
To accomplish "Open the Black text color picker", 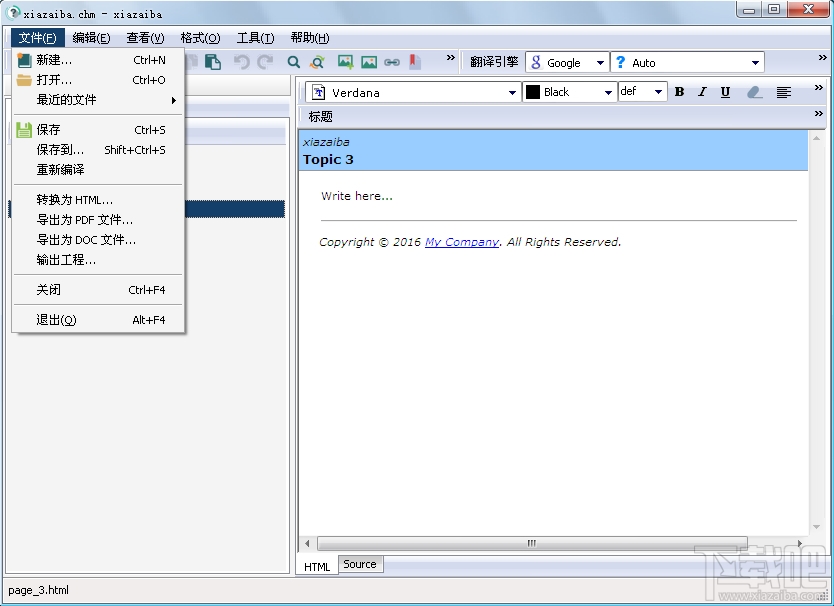I will pos(607,91).
